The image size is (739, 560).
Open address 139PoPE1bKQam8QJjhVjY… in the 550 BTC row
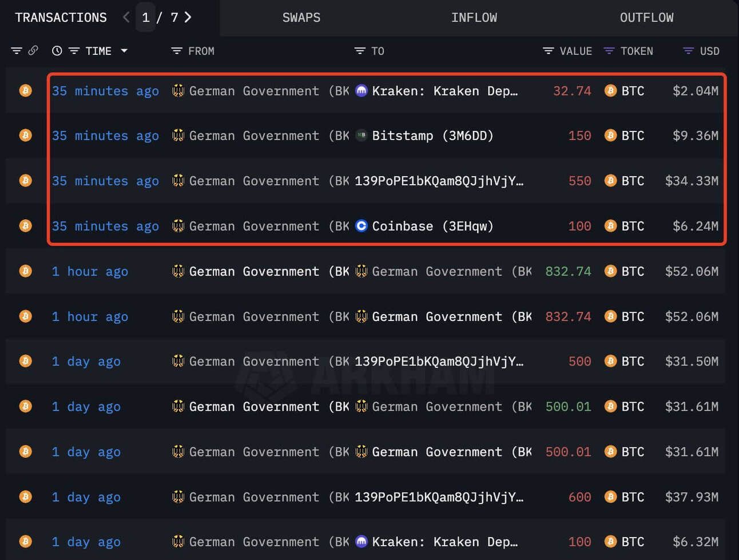[x=439, y=181]
